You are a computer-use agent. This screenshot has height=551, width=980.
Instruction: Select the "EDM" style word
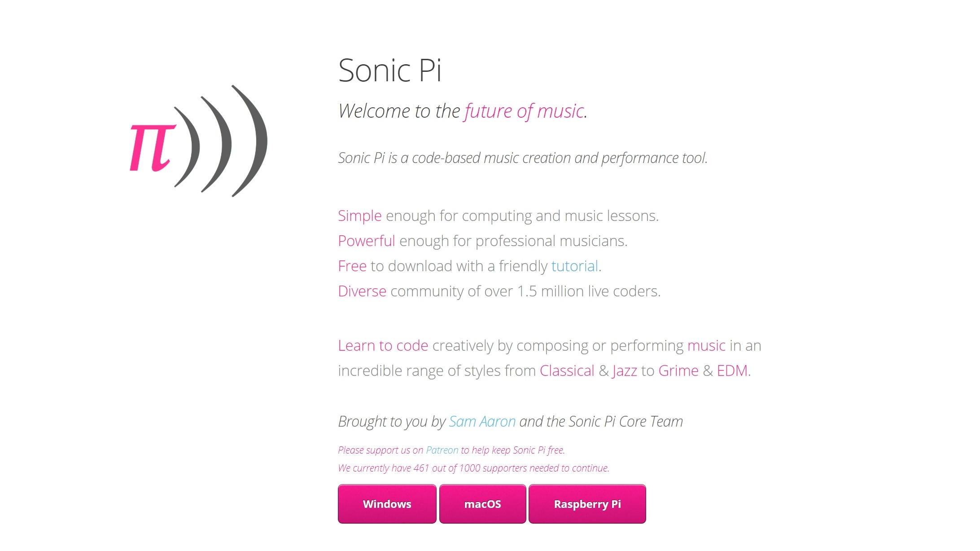tap(732, 371)
